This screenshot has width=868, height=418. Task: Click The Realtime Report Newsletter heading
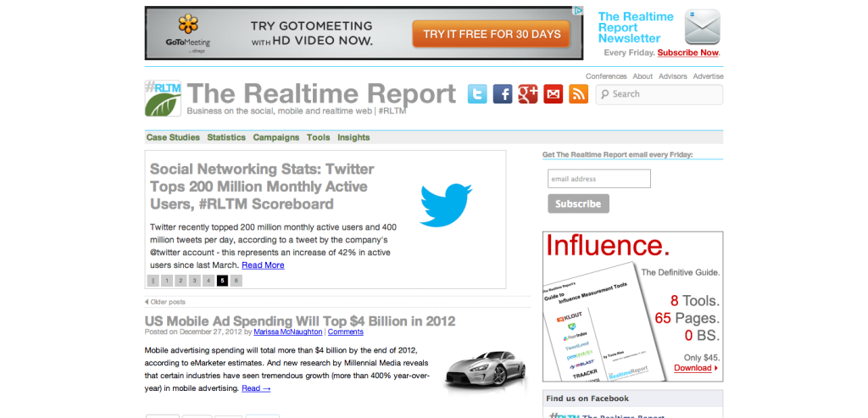coord(636,28)
